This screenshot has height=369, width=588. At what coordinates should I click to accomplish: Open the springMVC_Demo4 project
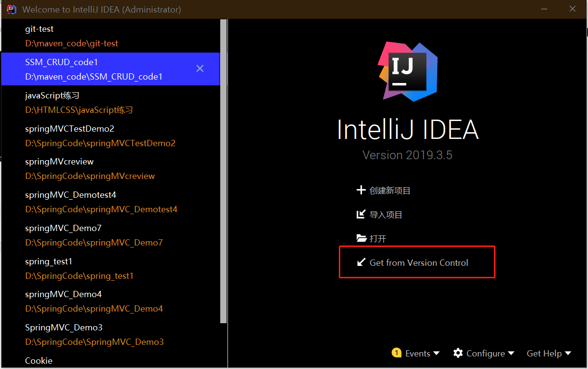click(x=110, y=301)
